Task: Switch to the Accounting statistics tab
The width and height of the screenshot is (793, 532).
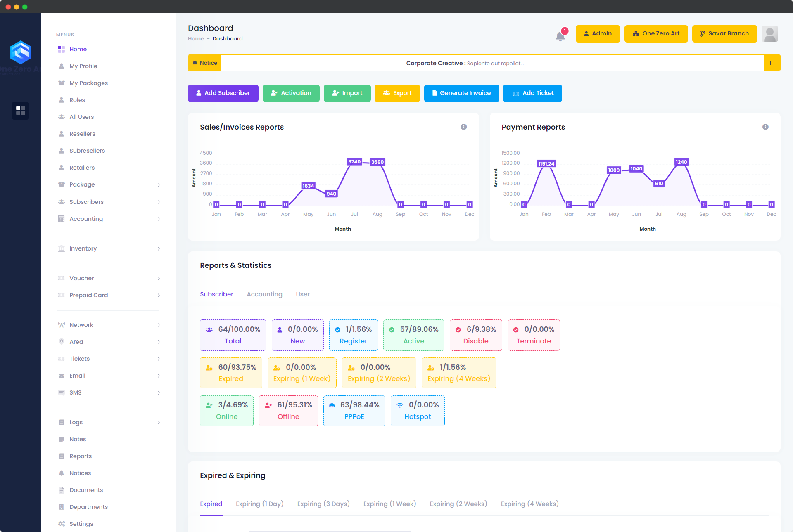Action: (x=264, y=294)
